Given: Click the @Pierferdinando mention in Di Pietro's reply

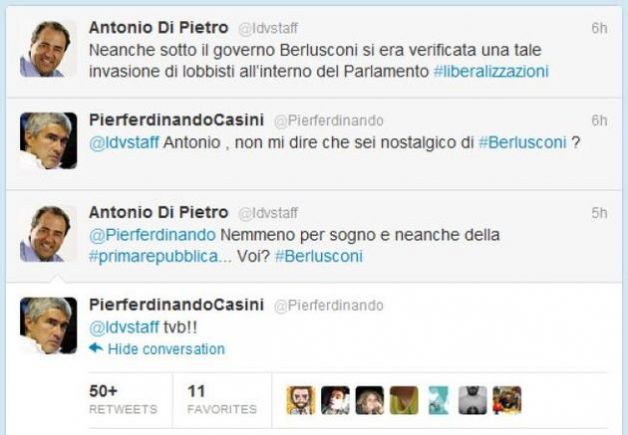Looking at the screenshot, I should pyautogui.click(x=152, y=235).
